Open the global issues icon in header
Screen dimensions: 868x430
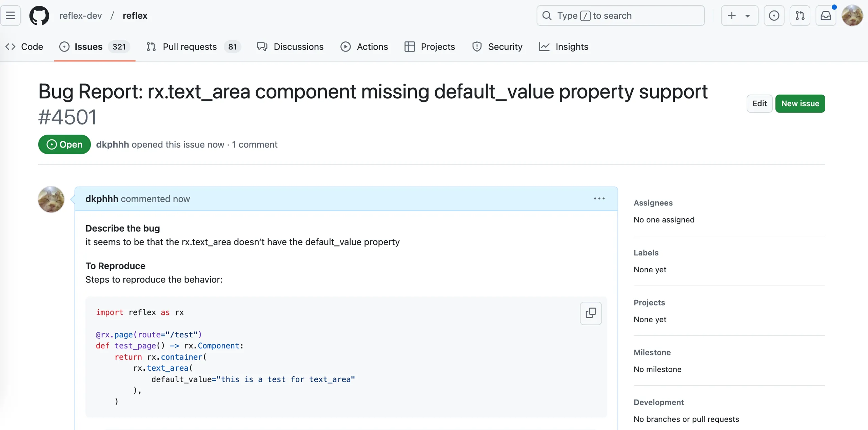(x=774, y=16)
